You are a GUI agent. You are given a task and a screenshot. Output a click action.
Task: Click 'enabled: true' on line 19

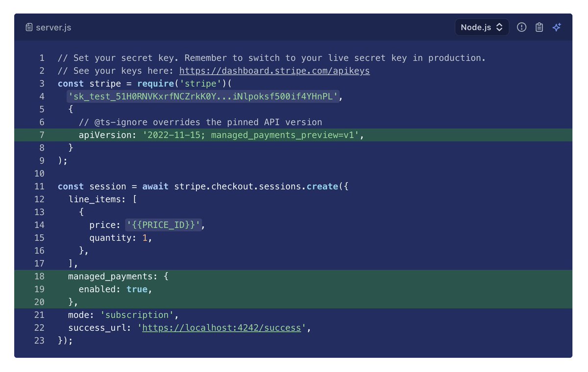[113, 289]
